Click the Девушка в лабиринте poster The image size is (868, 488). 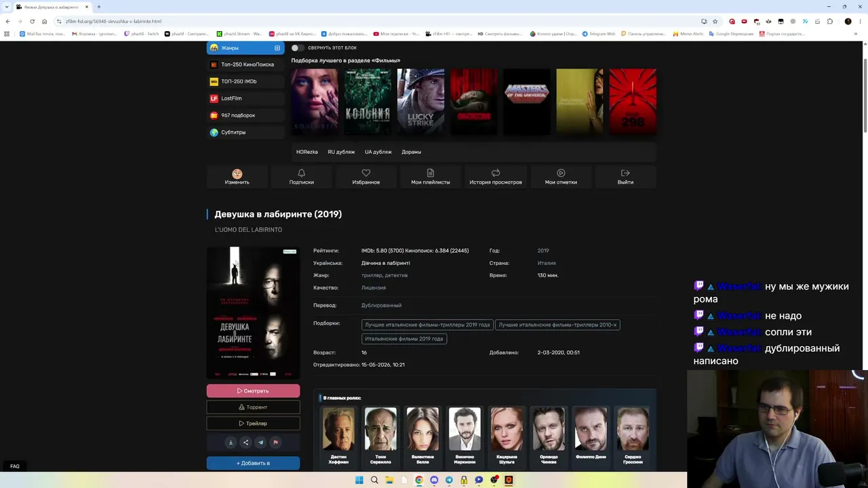click(253, 312)
